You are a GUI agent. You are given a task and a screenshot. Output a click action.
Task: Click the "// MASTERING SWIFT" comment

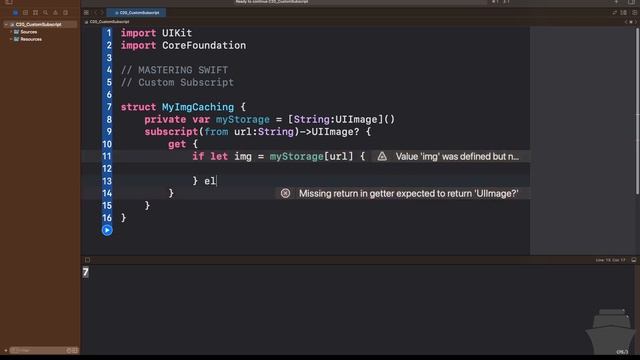tap(174, 70)
